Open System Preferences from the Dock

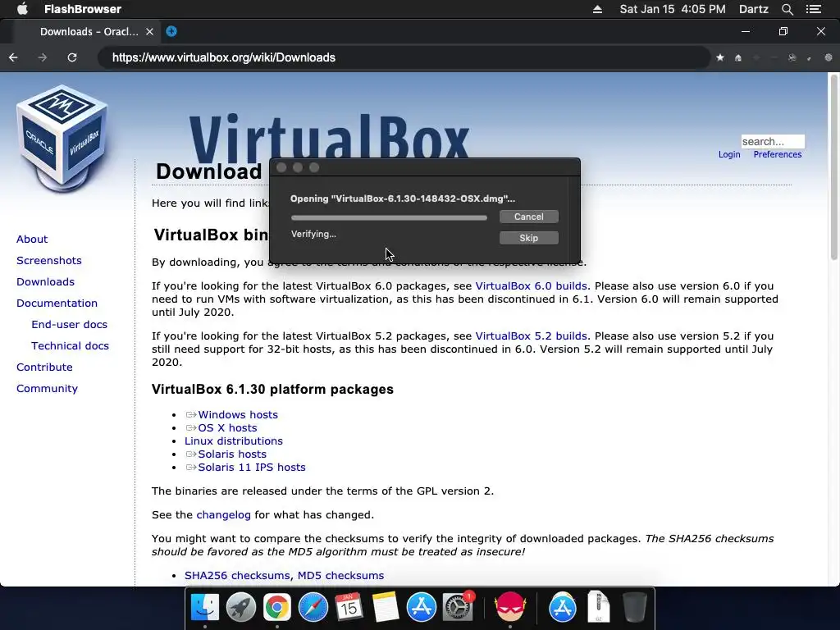point(458,608)
